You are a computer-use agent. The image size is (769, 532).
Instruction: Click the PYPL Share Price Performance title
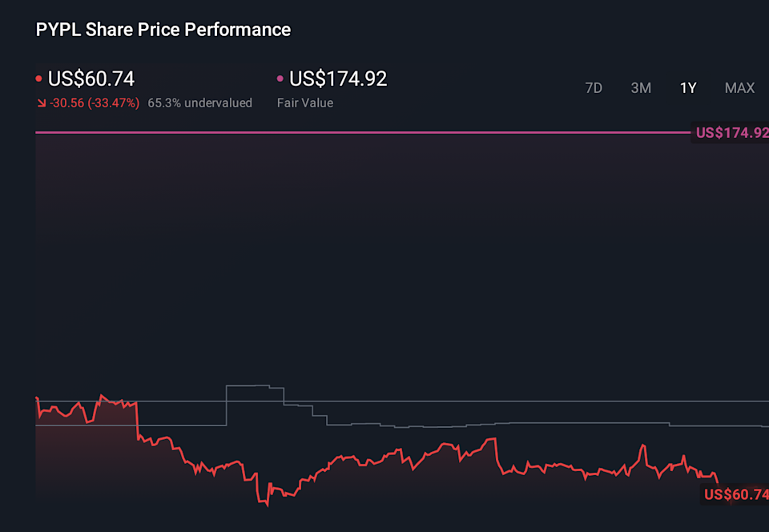(x=163, y=30)
